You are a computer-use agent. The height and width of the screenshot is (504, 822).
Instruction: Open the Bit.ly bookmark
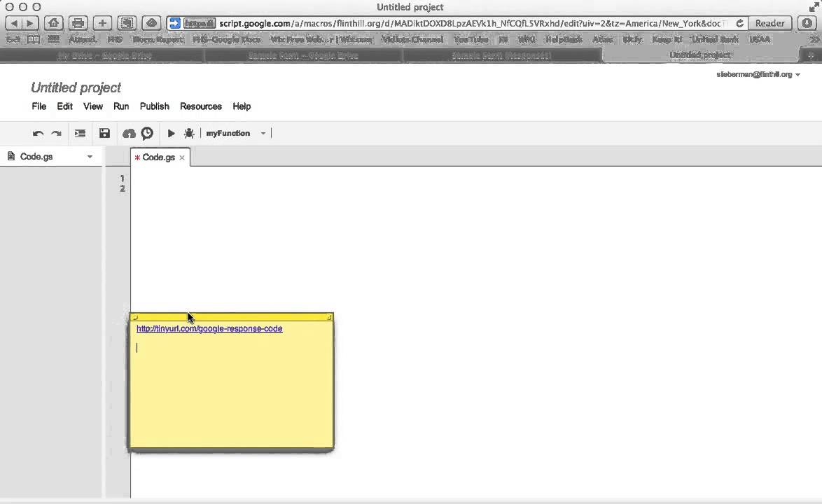[632, 40]
